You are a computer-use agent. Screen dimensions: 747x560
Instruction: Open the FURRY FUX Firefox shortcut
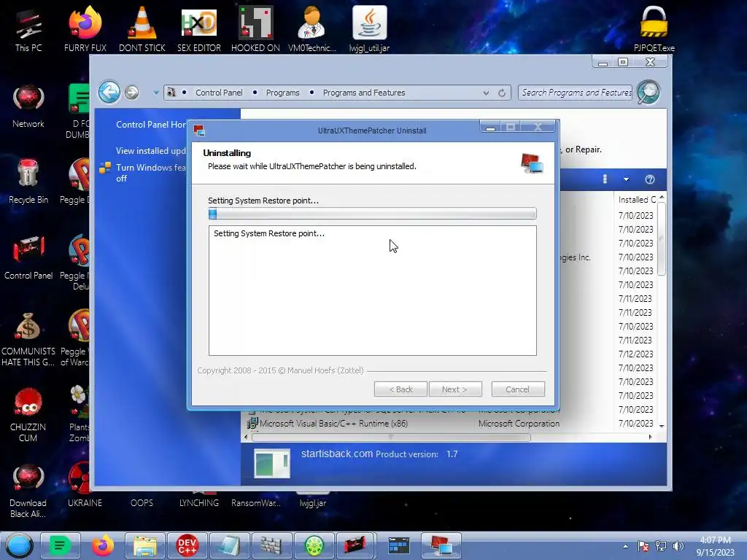coord(85,29)
